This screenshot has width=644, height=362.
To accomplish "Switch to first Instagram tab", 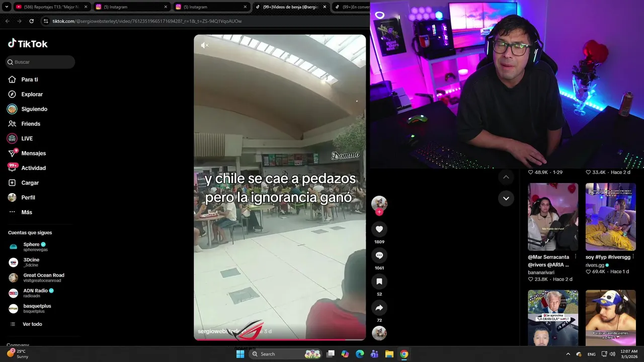I will [131, 7].
